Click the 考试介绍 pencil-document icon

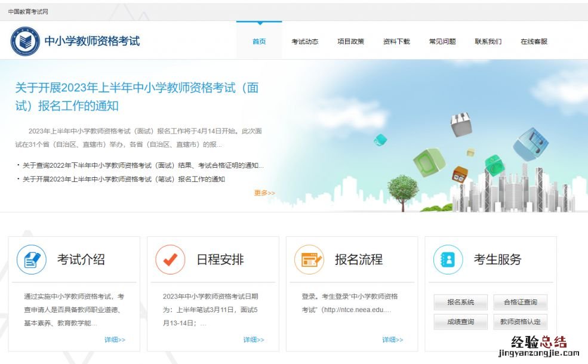pos(32,260)
